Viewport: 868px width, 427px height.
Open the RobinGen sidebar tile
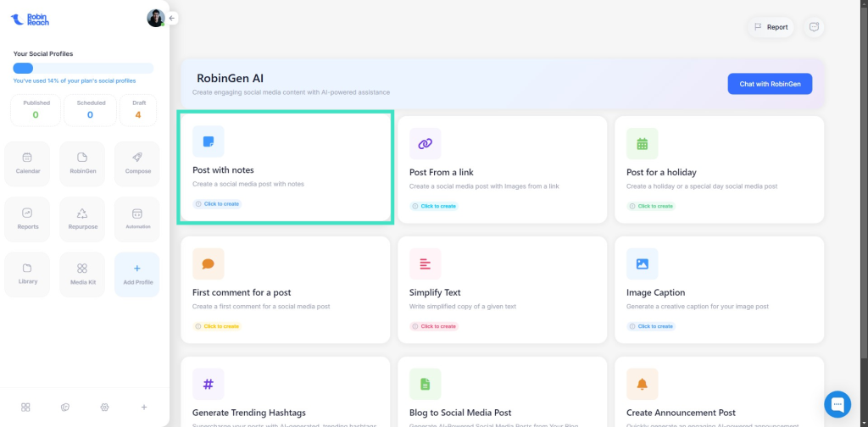82,164
